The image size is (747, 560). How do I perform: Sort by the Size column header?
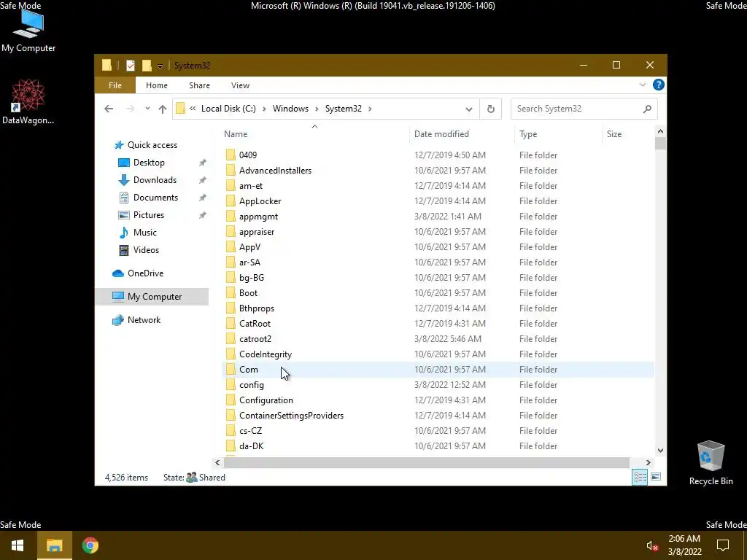click(x=628, y=134)
